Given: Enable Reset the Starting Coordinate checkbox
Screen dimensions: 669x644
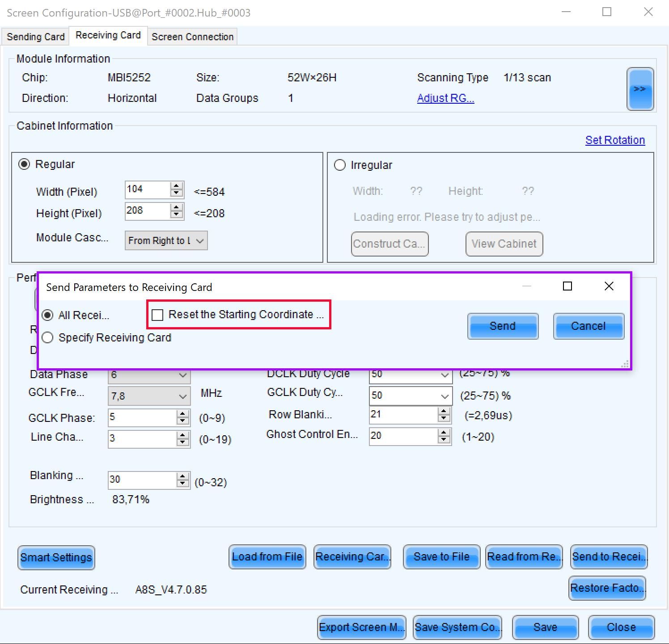Looking at the screenshot, I should click(x=157, y=315).
